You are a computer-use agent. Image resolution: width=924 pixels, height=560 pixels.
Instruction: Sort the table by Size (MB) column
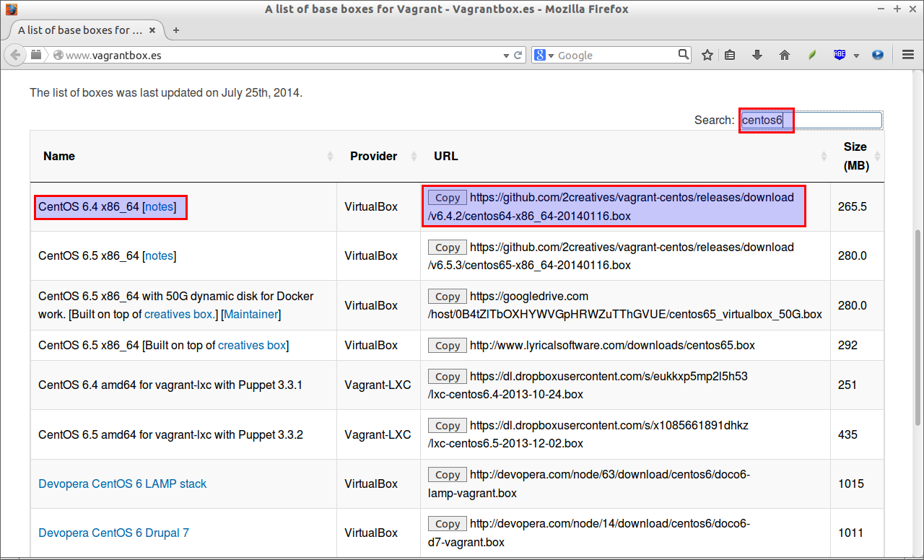[857, 156]
